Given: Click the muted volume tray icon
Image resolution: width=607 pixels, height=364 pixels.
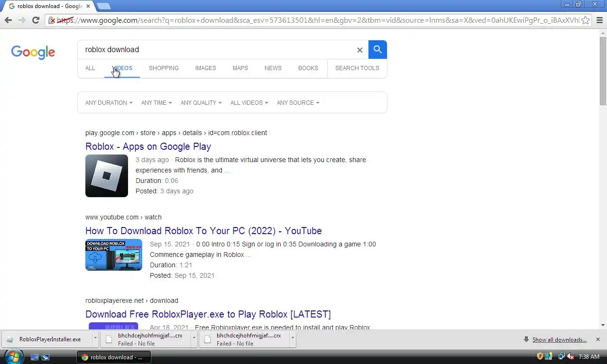Looking at the screenshot, I should [570, 356].
